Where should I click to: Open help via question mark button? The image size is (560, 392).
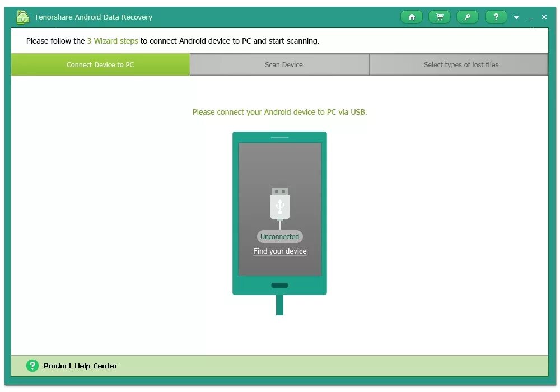pos(496,17)
